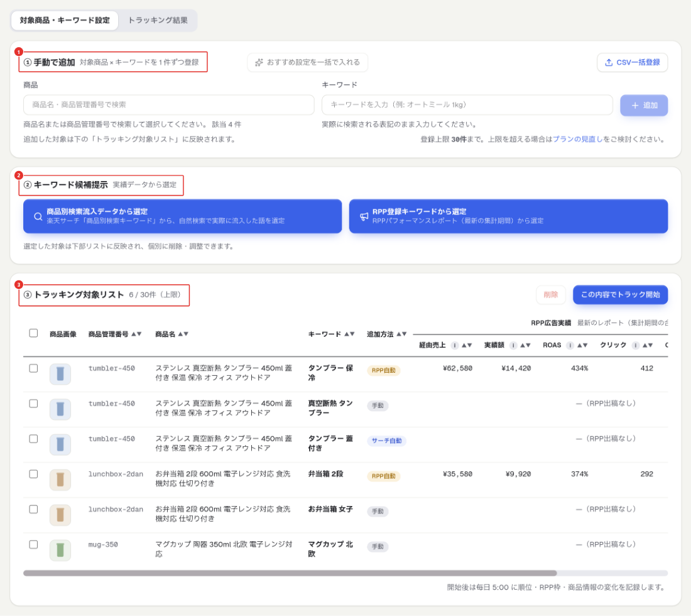691x616 pixels.
Task: Click the ¥62,580 sales value
Action: [457, 368]
